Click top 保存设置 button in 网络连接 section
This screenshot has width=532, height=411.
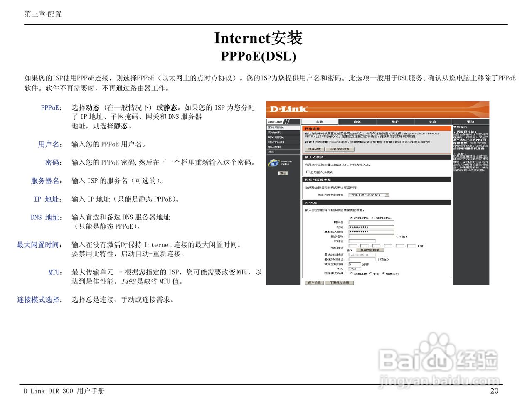point(315,149)
